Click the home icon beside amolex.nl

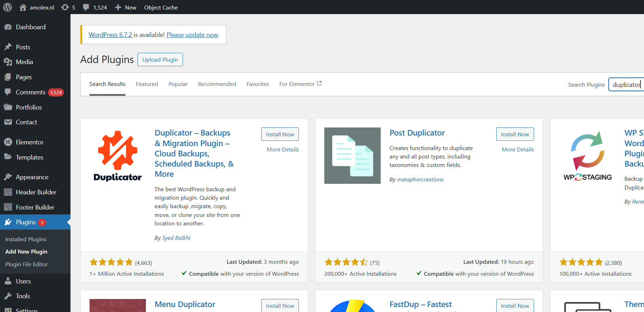(x=23, y=7)
